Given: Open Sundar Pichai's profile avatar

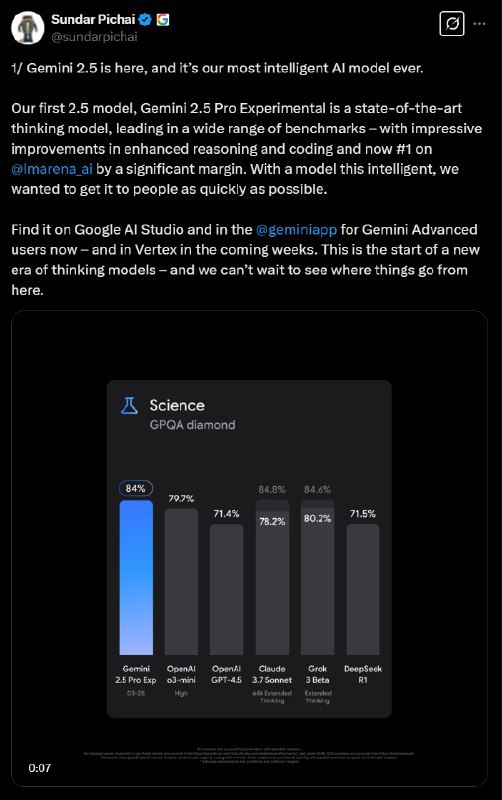Looking at the screenshot, I should (x=28, y=28).
